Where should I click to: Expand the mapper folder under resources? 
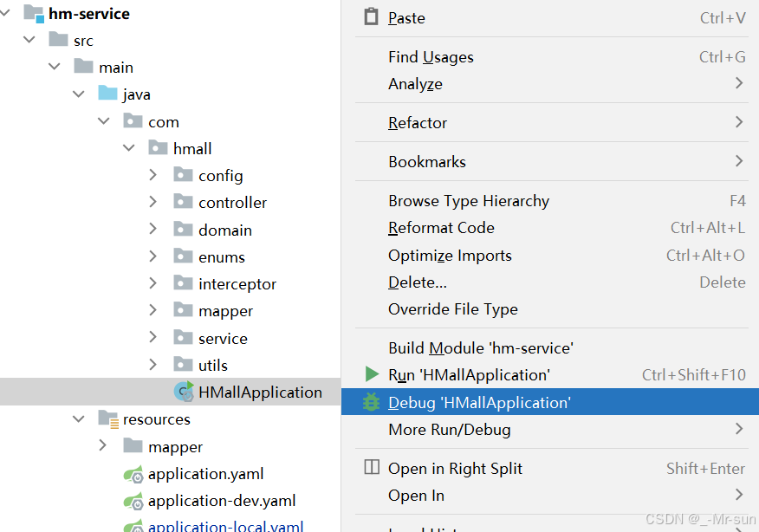click(103, 446)
